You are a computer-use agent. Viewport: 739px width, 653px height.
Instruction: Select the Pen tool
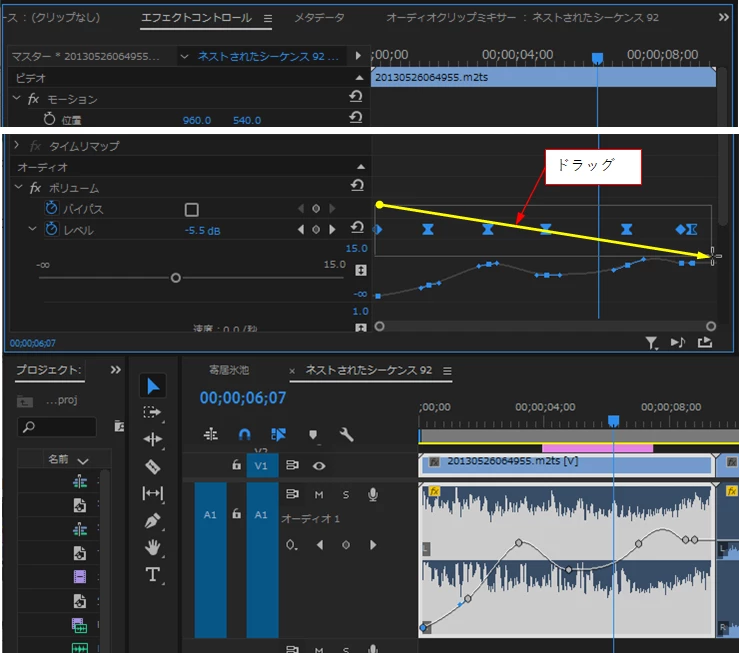click(152, 521)
